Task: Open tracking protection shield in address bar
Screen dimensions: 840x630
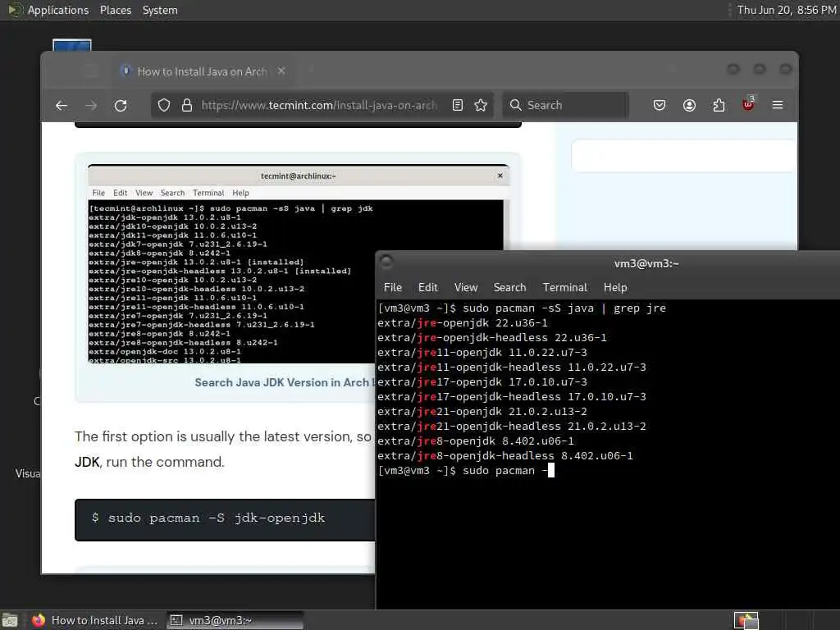Action: 164,106
